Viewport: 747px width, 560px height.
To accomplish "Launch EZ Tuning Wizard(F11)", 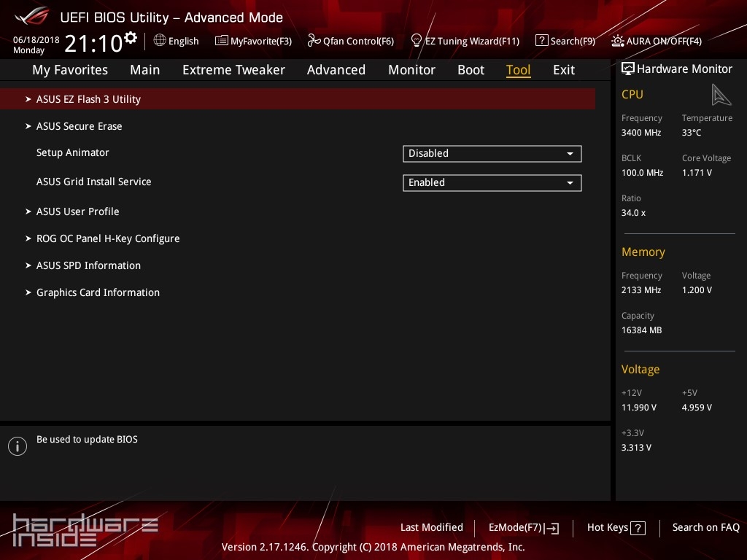I will pos(465,41).
